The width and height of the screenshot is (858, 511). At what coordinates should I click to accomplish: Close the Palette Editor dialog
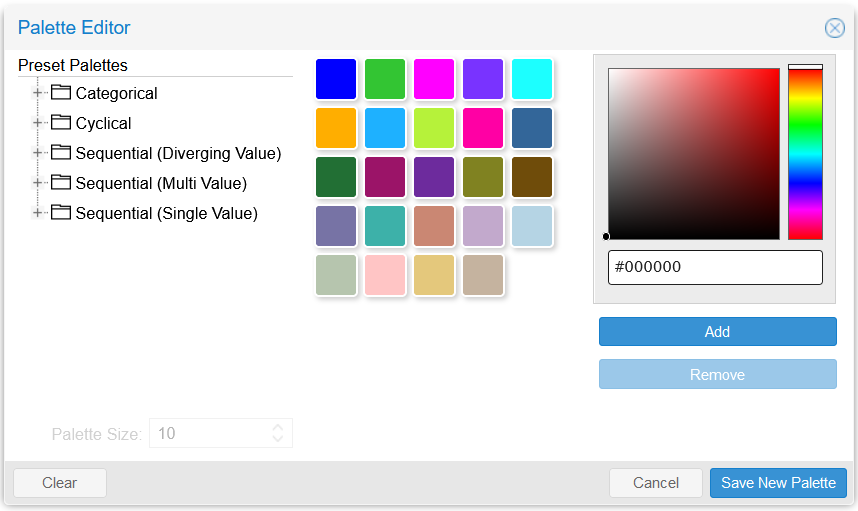[834, 28]
